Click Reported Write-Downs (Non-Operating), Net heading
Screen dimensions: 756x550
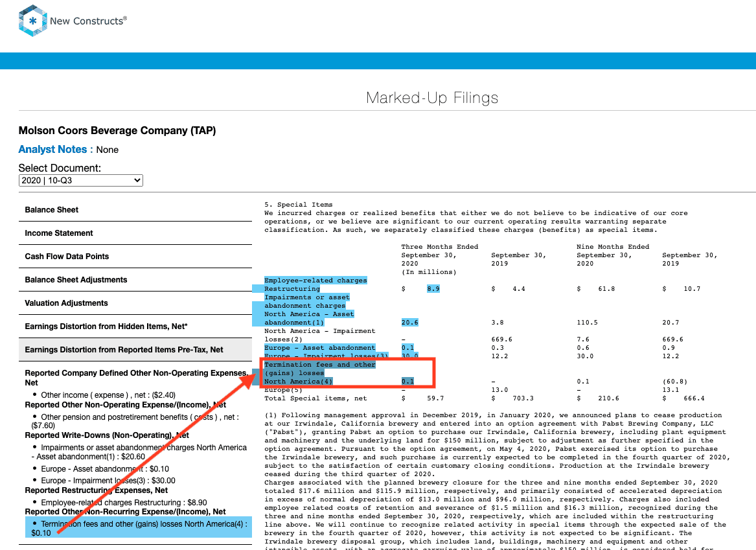[106, 435]
